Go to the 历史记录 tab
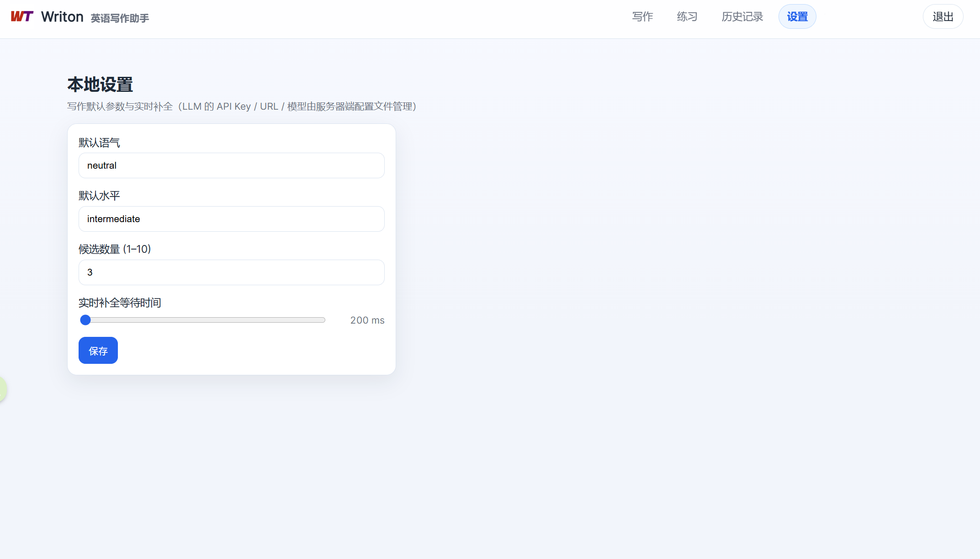This screenshot has width=980, height=559. [742, 17]
